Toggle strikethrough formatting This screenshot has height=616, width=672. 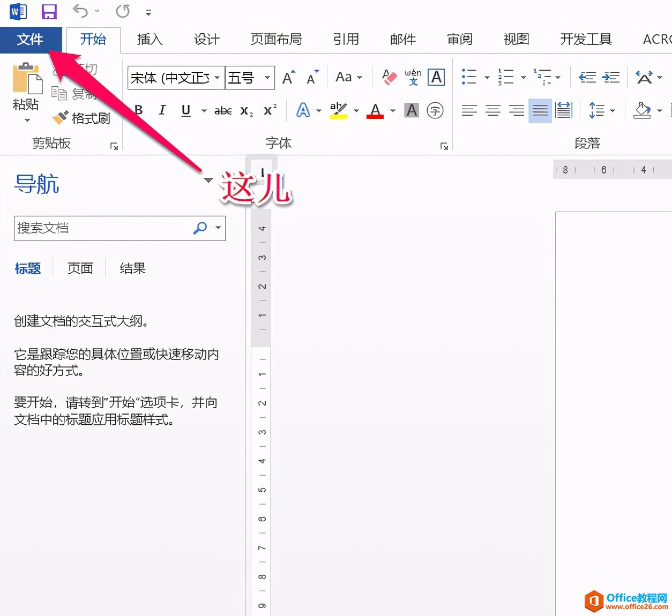[x=222, y=110]
